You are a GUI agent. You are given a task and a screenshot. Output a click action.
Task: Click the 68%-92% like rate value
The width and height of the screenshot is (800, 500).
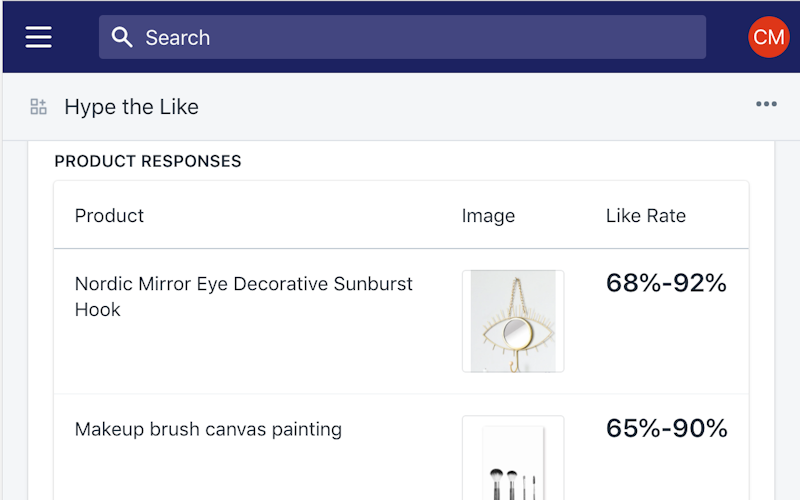pyautogui.click(x=666, y=283)
